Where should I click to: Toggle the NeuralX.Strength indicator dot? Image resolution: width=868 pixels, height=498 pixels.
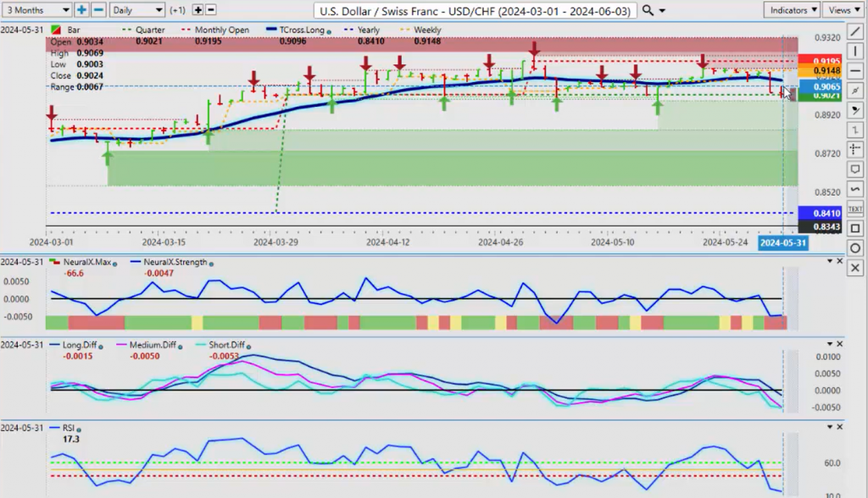(211, 263)
